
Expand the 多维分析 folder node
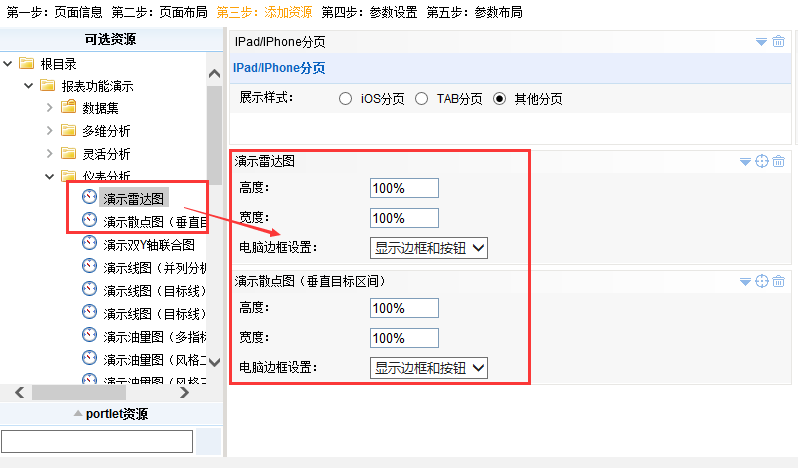pyautogui.click(x=49, y=131)
